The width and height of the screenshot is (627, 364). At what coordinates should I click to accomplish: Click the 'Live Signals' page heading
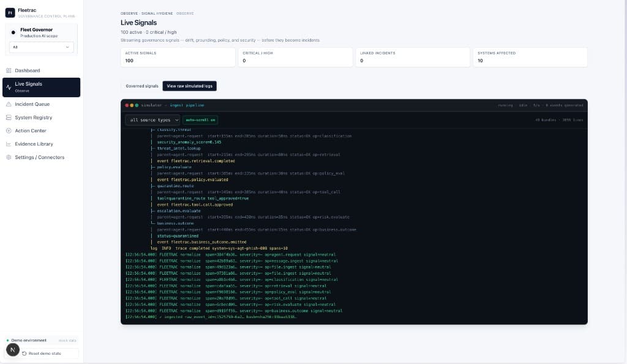pyautogui.click(x=138, y=23)
